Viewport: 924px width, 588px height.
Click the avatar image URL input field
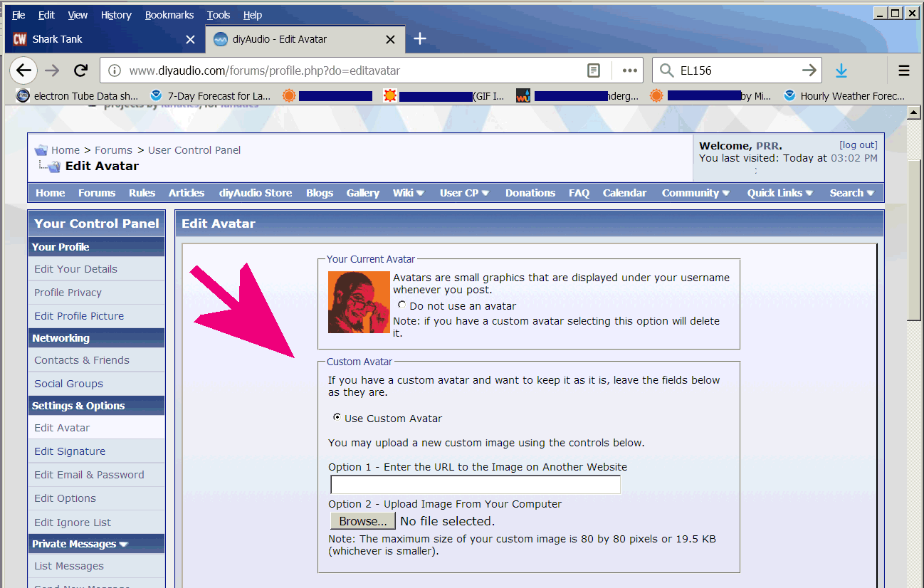coord(476,485)
